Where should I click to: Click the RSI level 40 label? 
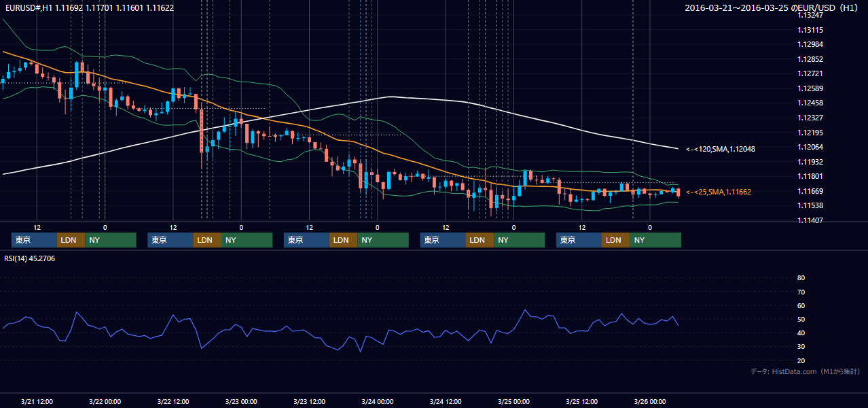pos(801,333)
